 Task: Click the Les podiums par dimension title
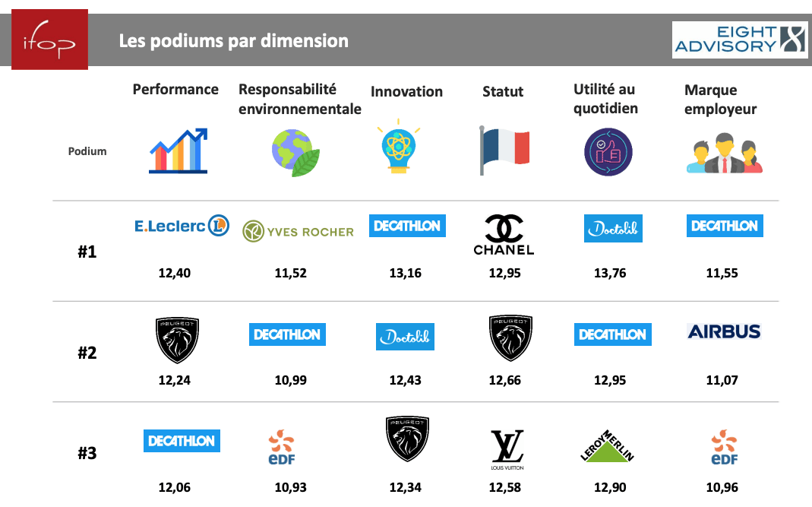[x=233, y=41]
